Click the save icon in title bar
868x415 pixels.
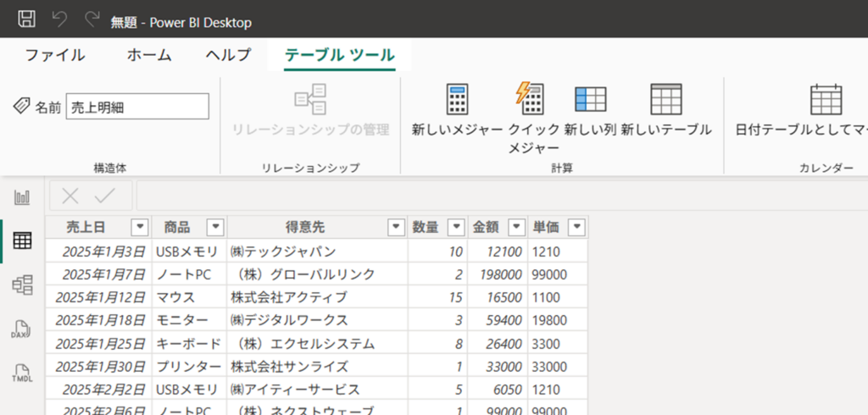(x=26, y=19)
